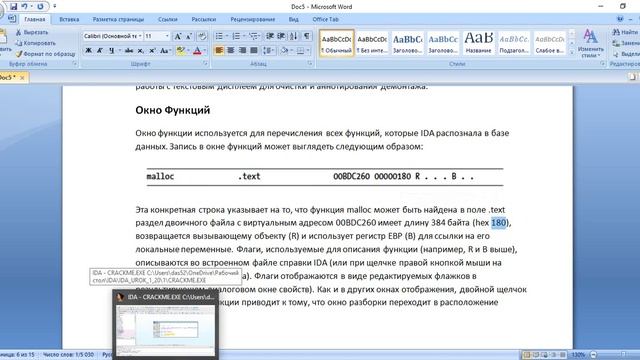Show paragraph marks with ¶ icon

click(x=307, y=36)
